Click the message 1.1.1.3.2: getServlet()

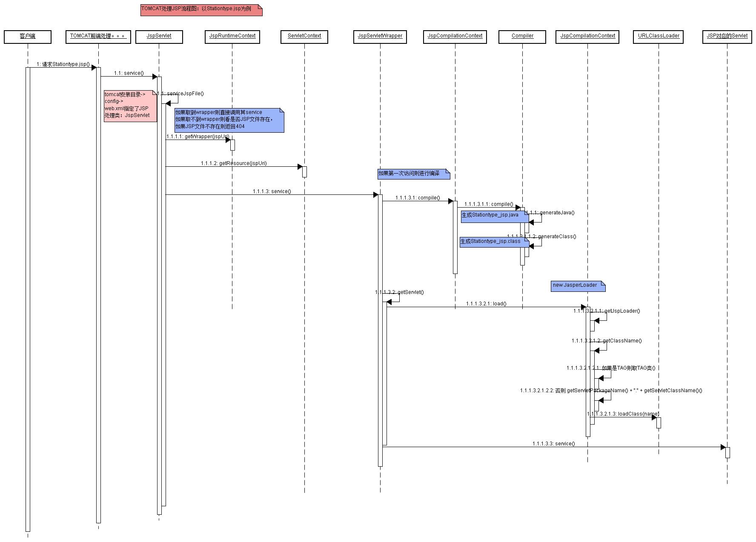(x=399, y=292)
